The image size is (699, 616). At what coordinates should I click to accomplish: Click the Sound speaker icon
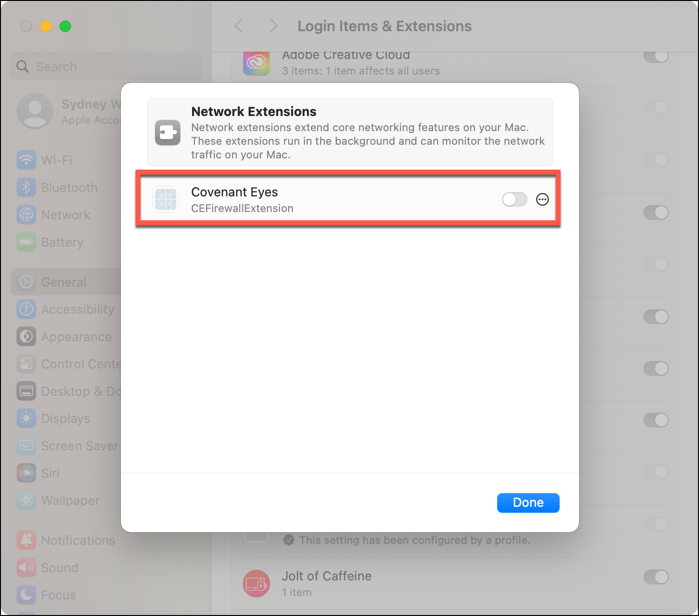26,567
